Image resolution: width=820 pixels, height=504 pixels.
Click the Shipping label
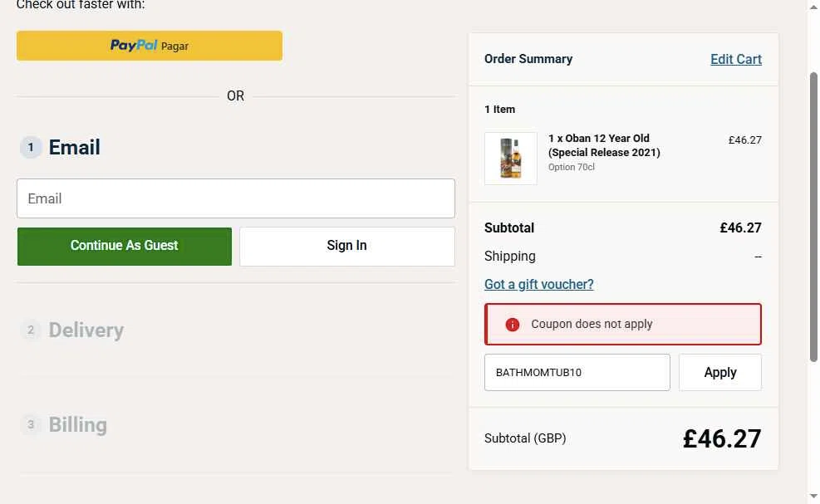point(510,257)
